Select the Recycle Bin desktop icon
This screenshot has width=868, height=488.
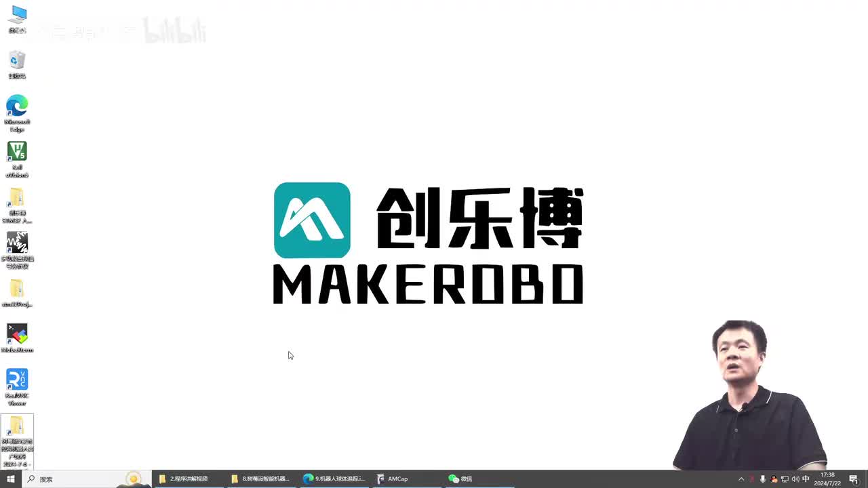17,65
